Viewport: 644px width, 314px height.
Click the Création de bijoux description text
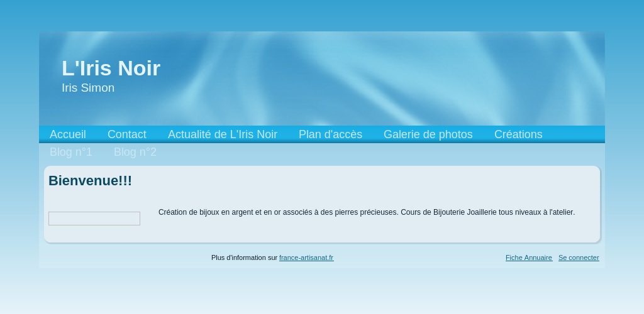point(367,212)
